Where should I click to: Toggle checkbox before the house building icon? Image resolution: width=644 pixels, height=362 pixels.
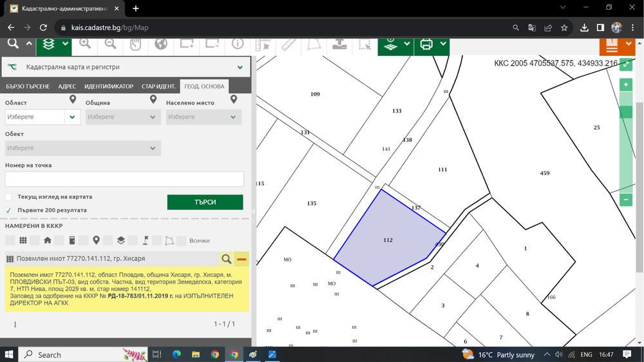35,240
